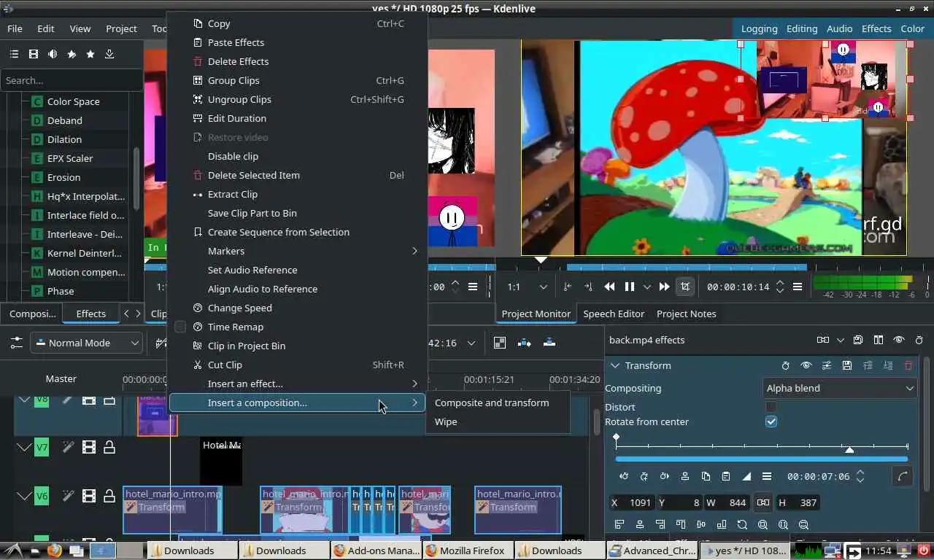Open Edit menu in menu bar
Viewport: 934px width, 560px height.
click(x=46, y=28)
